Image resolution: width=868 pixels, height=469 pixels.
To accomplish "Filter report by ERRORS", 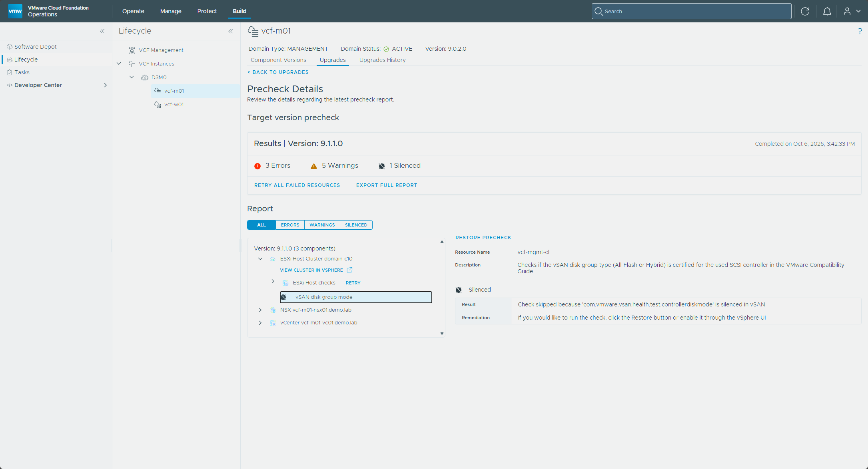I will pos(290,225).
